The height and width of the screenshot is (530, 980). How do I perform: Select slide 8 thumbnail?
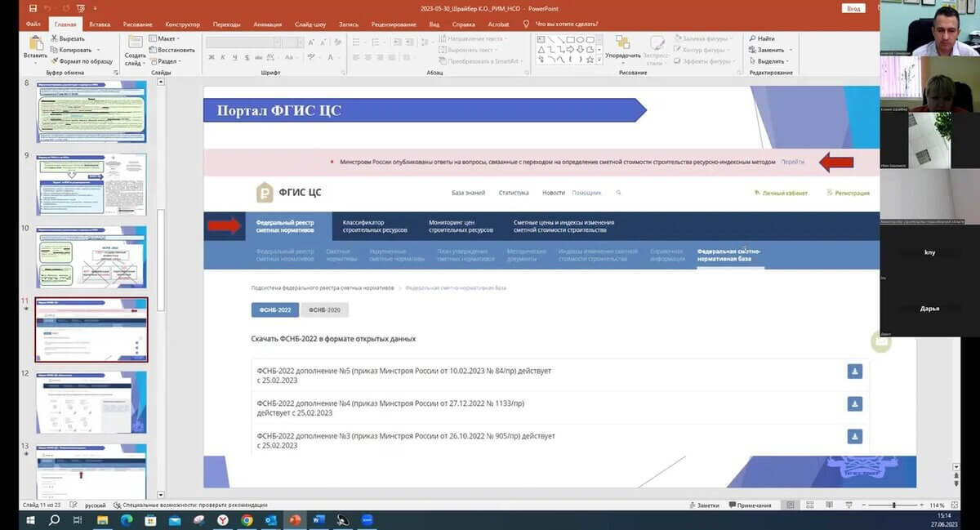click(x=91, y=112)
